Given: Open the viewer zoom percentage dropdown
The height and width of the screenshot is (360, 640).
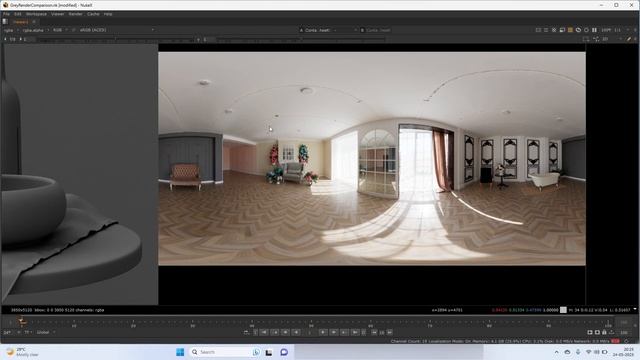Looking at the screenshot, I should pyautogui.click(x=607, y=30).
